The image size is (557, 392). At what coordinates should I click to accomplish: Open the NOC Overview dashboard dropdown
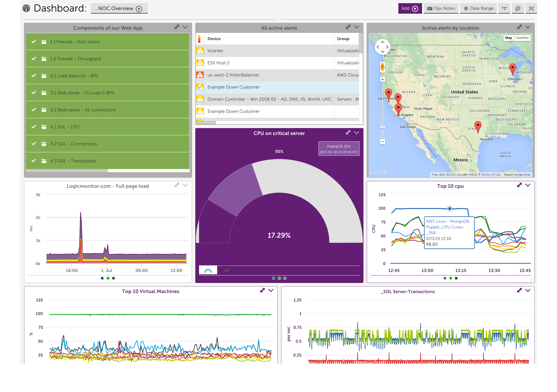coord(139,9)
